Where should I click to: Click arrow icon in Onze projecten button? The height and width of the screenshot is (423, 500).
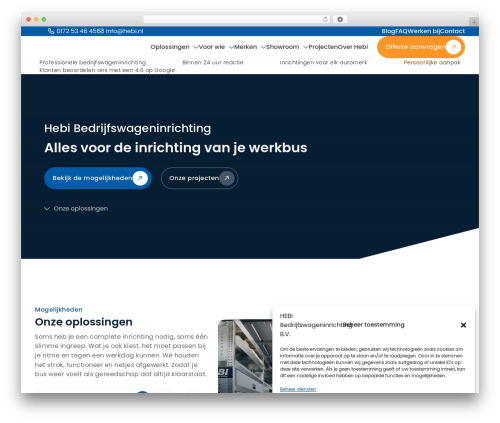pos(227,178)
